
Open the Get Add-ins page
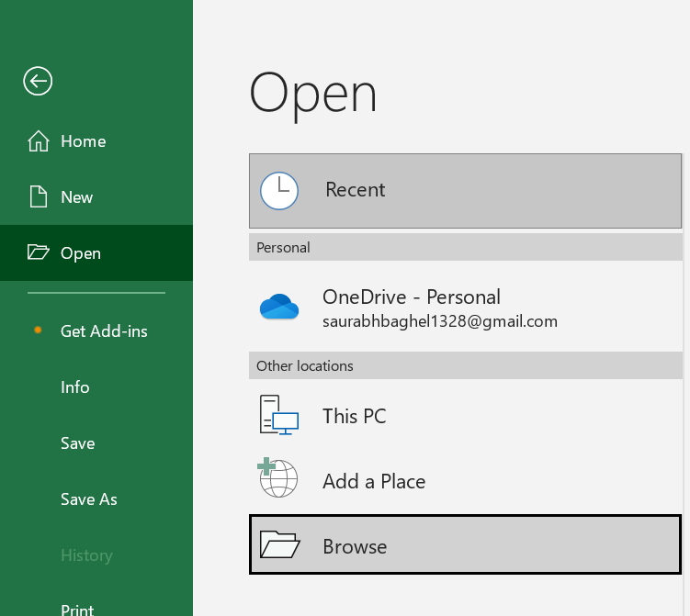104,330
